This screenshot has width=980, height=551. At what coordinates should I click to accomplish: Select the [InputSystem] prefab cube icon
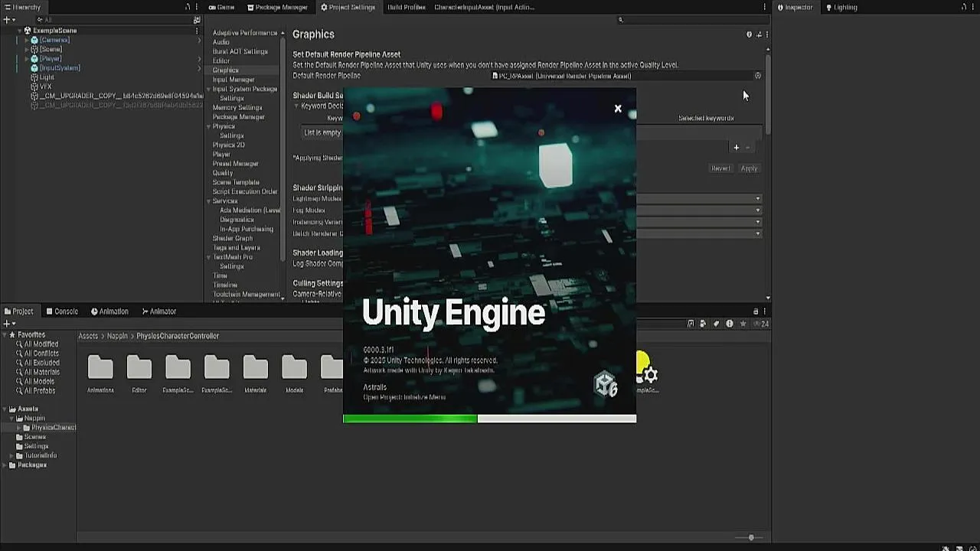pyautogui.click(x=34, y=68)
